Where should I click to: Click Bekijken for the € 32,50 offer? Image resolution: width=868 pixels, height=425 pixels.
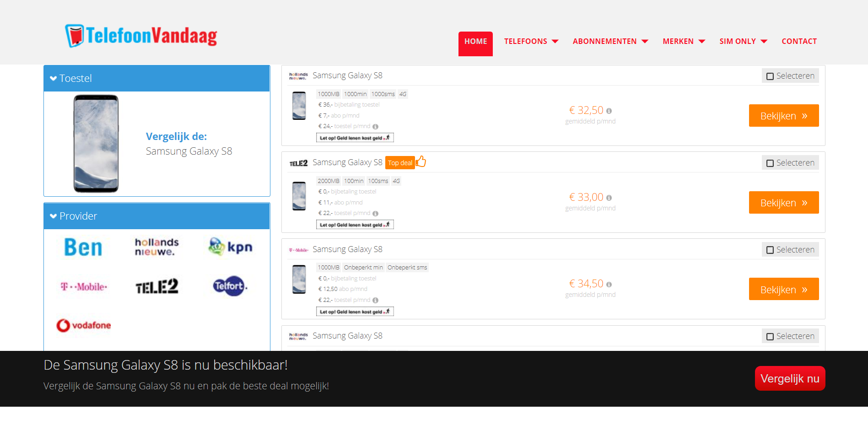784,116
